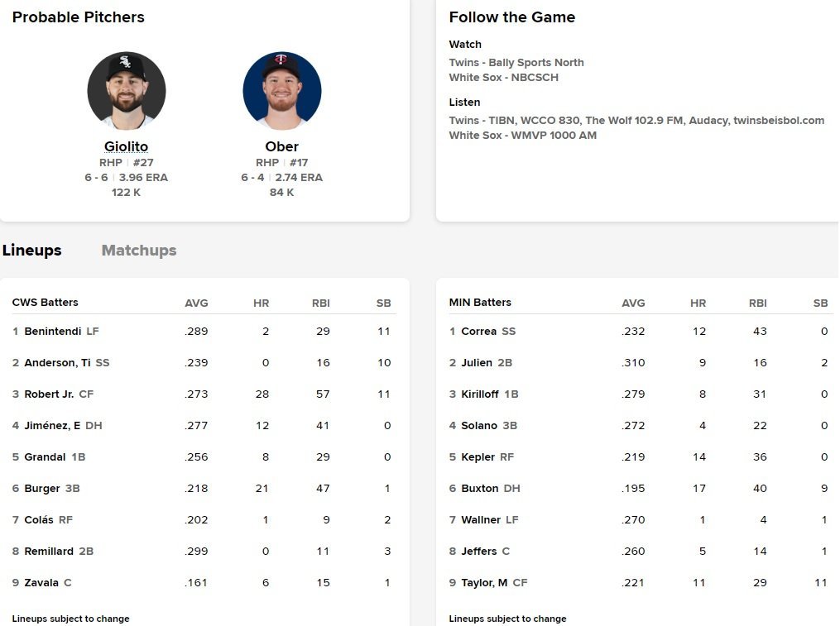Switch to the Matchups tab
This screenshot has height=626, width=840.
coord(139,251)
